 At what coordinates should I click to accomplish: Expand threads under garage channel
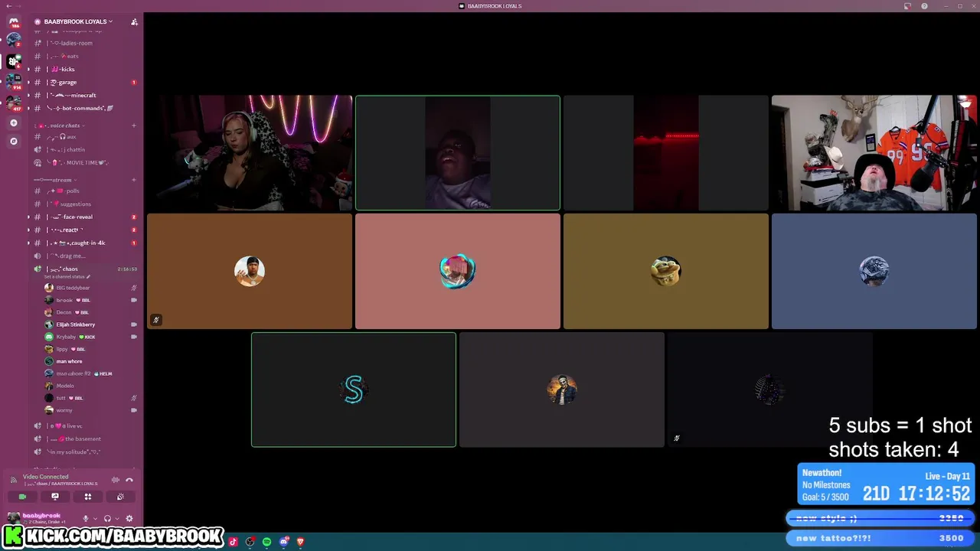pyautogui.click(x=28, y=82)
